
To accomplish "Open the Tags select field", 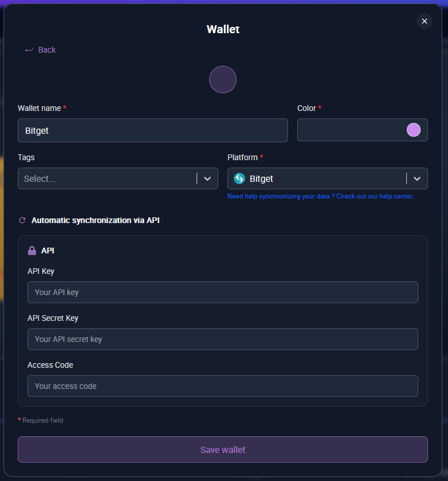I will (107, 178).
